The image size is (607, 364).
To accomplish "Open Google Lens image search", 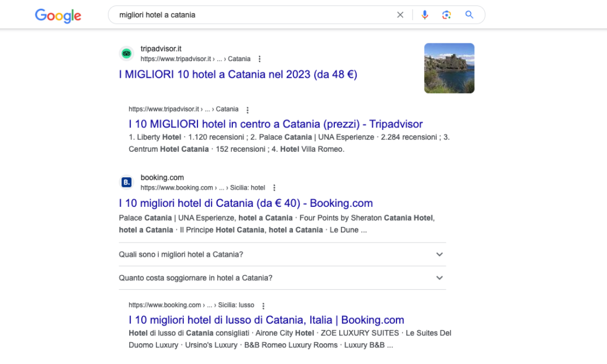I will [x=446, y=15].
